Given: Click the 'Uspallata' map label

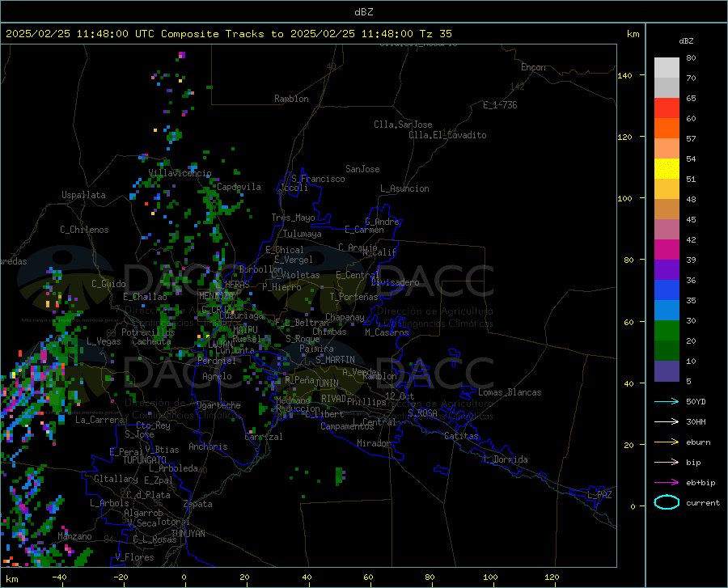Looking at the screenshot, I should click(x=83, y=195).
